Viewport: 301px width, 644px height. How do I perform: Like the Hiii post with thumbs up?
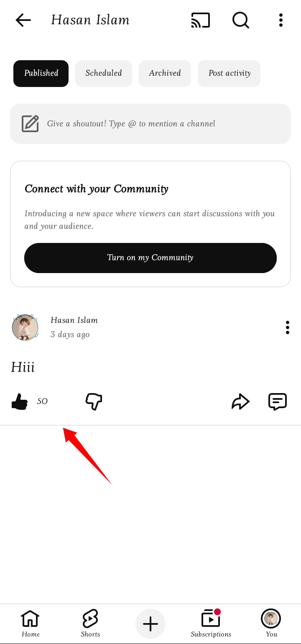click(20, 402)
